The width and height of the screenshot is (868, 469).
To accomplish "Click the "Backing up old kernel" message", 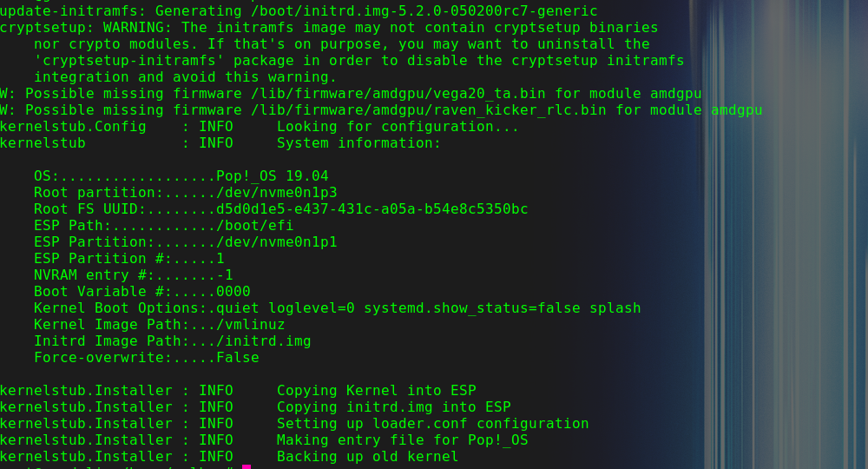I will pyautogui.click(x=367, y=456).
